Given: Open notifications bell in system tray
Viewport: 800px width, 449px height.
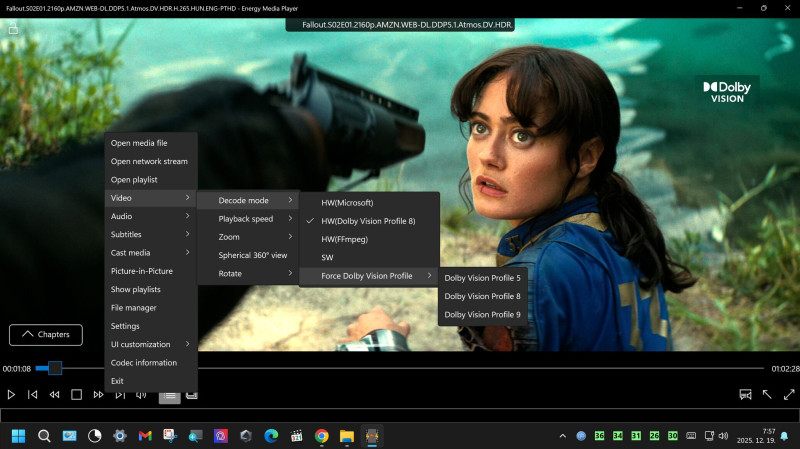Looking at the screenshot, I should point(784,436).
